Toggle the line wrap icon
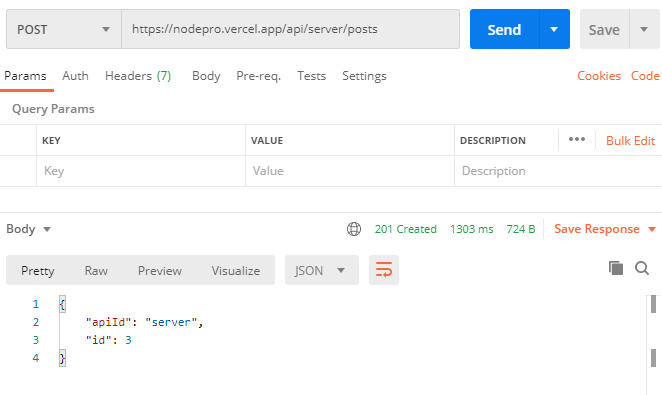Screen dimensions: 662x395 384,270
